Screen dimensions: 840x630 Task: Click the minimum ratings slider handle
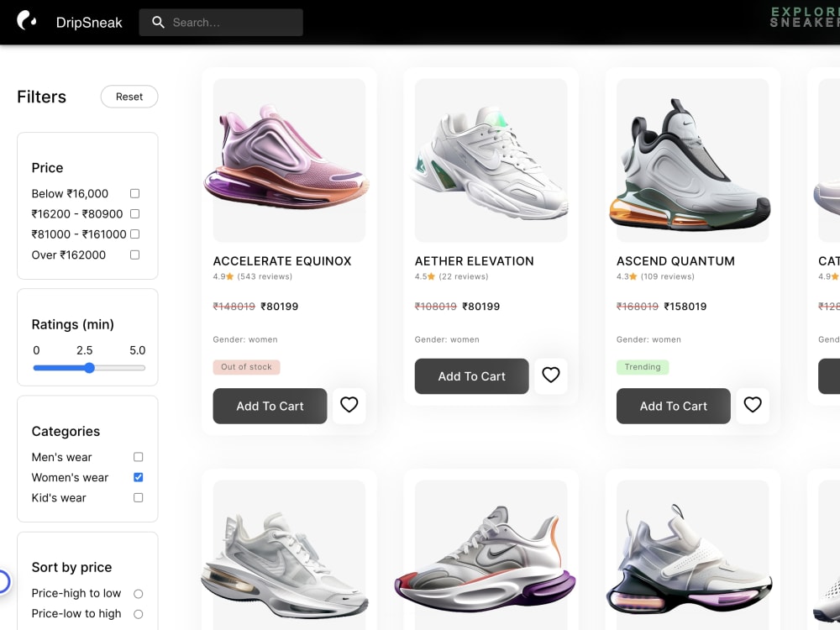[x=90, y=368]
